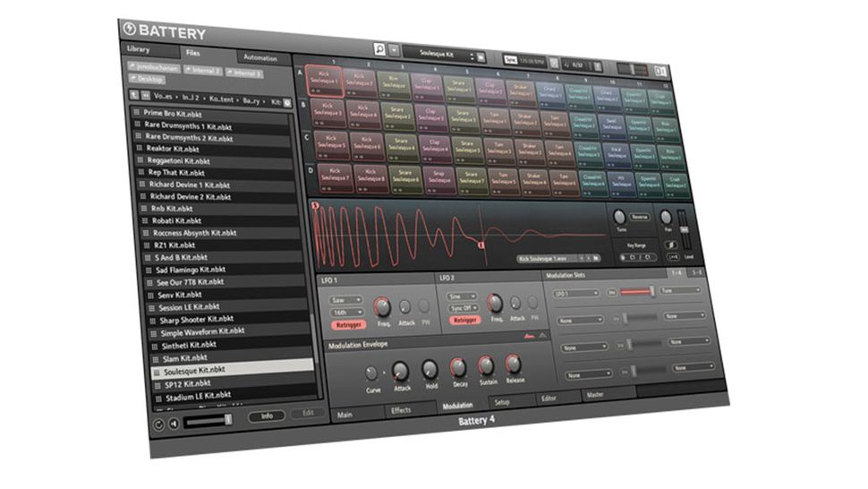This screenshot has height=489, width=868.
Task: Select the Rim Soulesque cell in row A
Action: tap(394, 85)
